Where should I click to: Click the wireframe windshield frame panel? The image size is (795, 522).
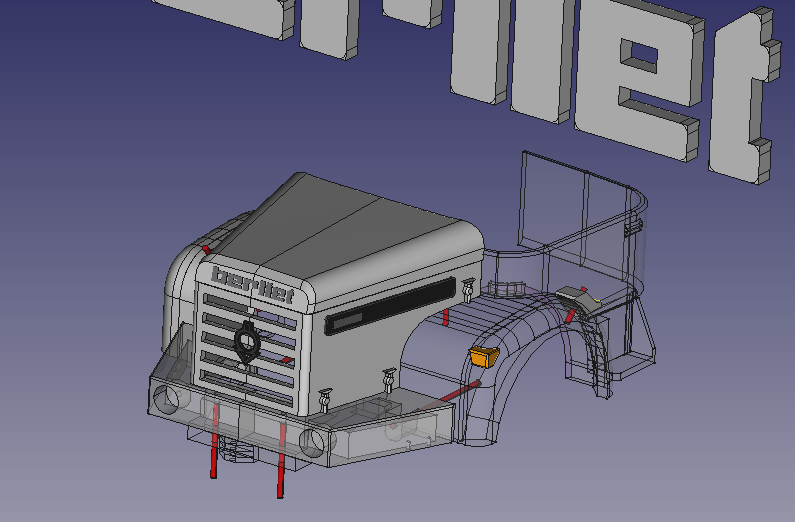(x=575, y=218)
